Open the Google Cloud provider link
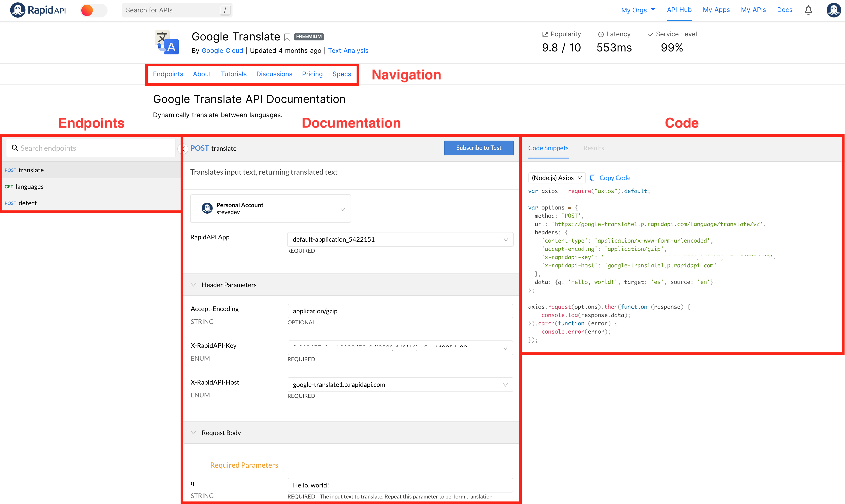The image size is (845, 504). tap(222, 51)
